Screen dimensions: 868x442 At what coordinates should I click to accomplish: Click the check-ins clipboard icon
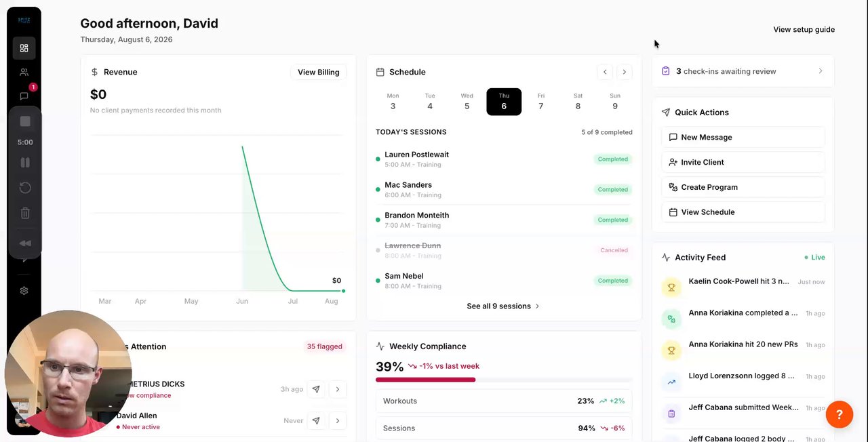point(666,71)
